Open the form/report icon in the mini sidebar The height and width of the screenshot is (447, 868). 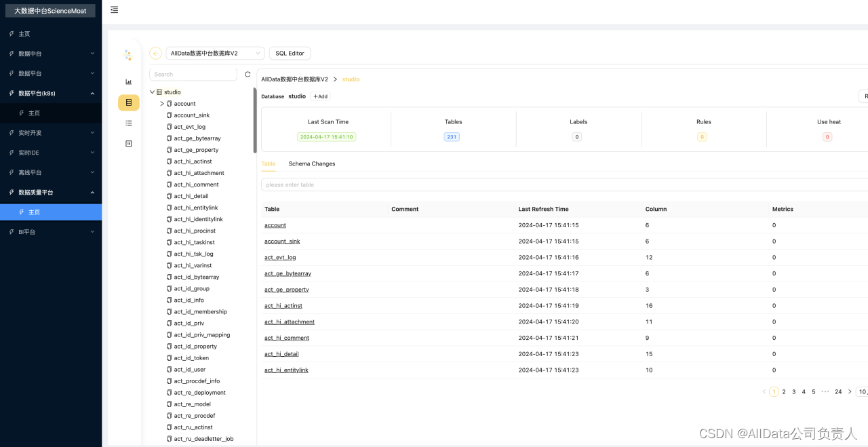(x=129, y=144)
